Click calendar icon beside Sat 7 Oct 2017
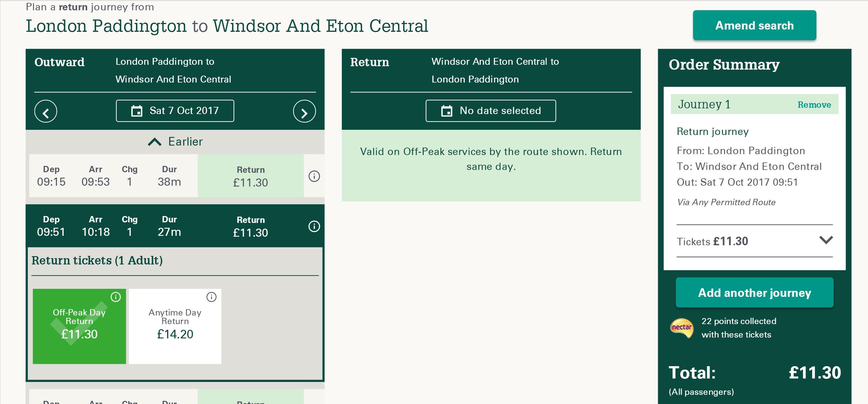 point(136,111)
